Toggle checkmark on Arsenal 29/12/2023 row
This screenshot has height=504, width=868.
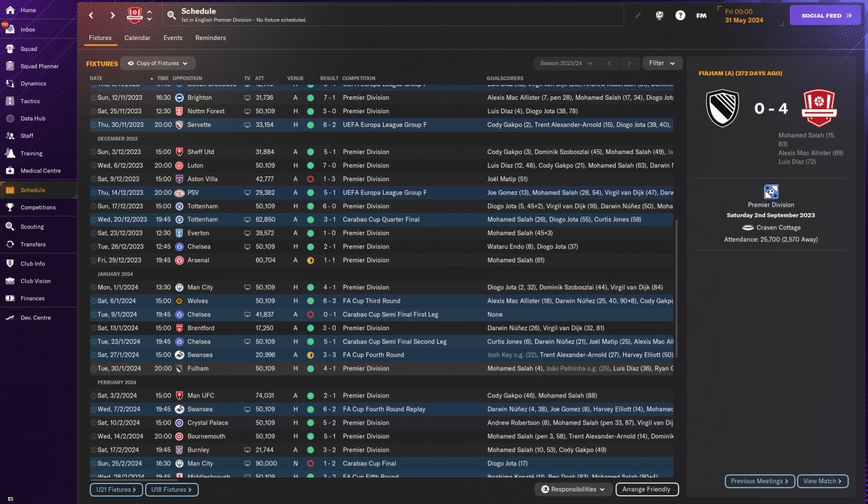pyautogui.click(x=94, y=260)
